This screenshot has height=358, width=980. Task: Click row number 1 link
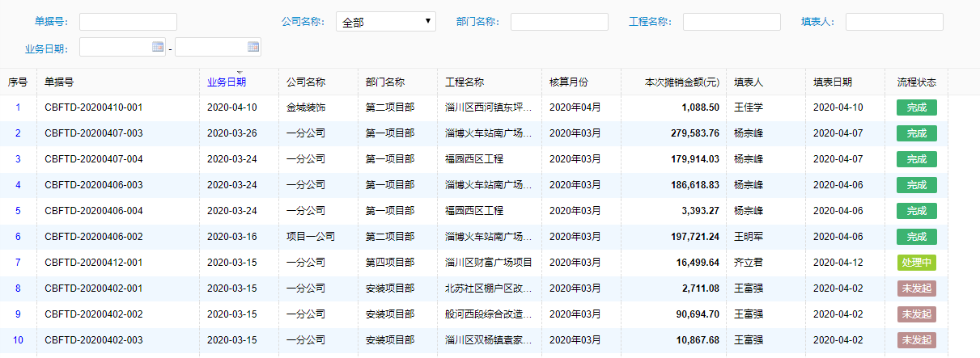click(x=18, y=107)
